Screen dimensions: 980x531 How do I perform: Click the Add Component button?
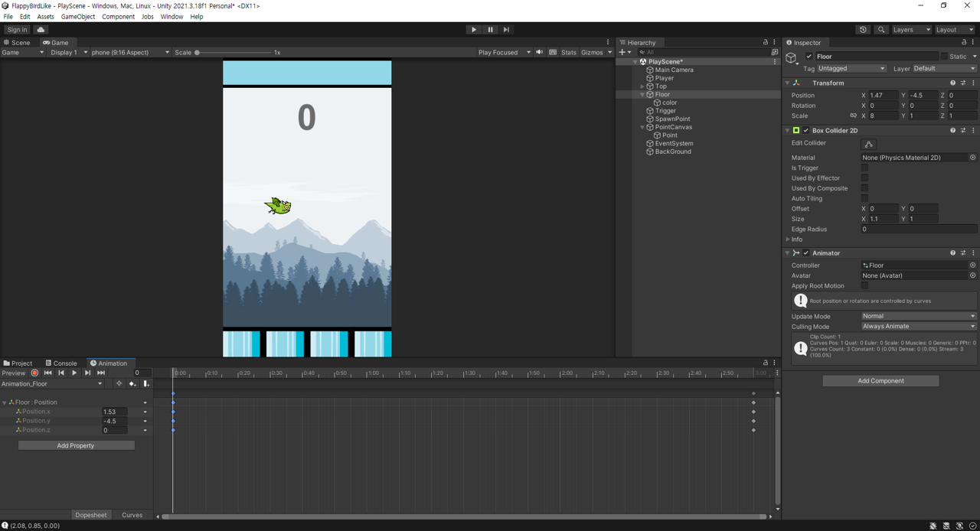click(880, 381)
